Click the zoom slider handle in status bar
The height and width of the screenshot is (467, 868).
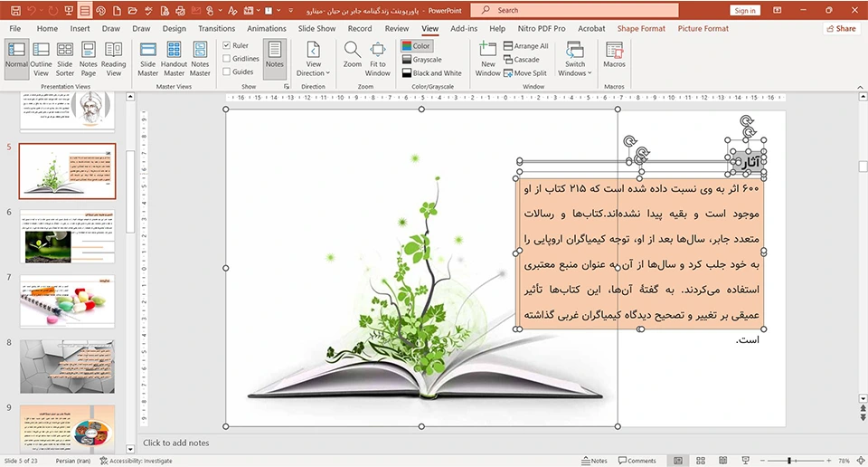pos(788,461)
